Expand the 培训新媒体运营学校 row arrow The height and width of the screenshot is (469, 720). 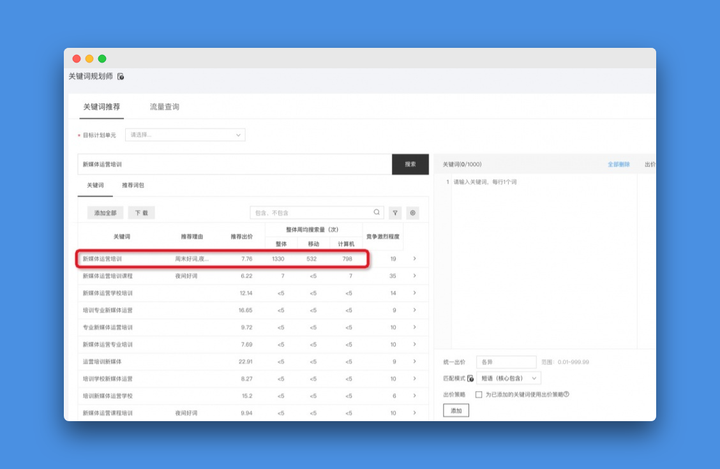point(415,396)
